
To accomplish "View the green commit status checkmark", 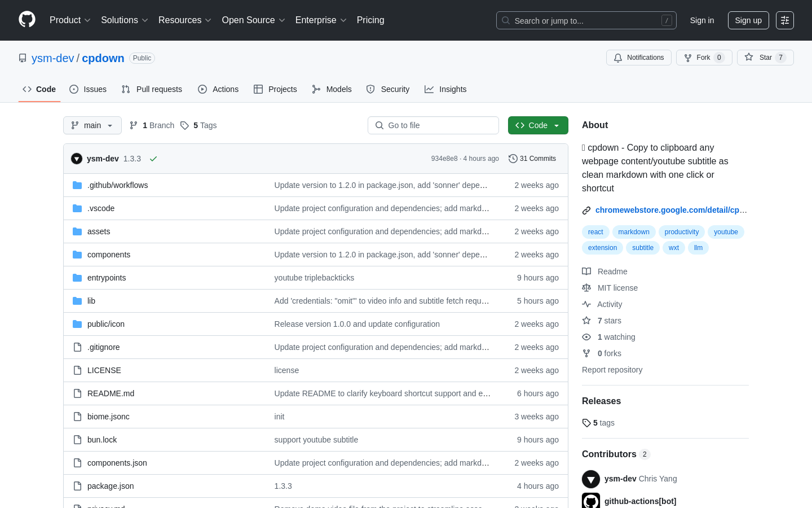I will point(153,159).
